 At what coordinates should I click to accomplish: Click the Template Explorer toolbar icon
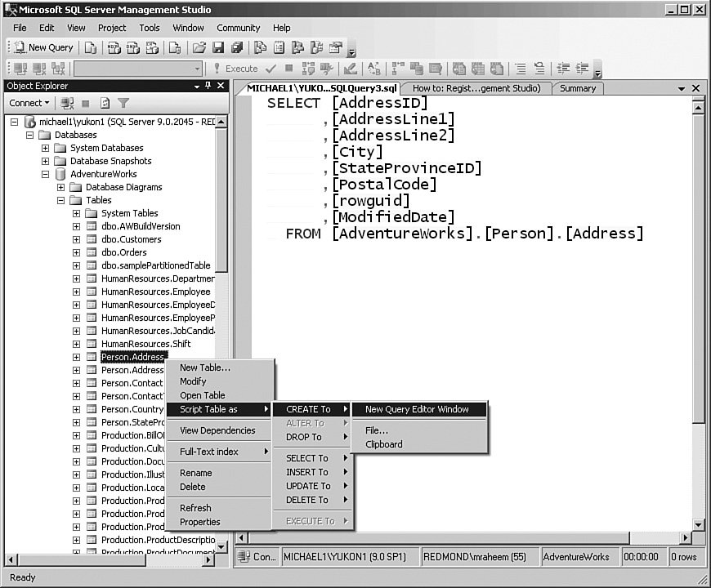[x=316, y=47]
